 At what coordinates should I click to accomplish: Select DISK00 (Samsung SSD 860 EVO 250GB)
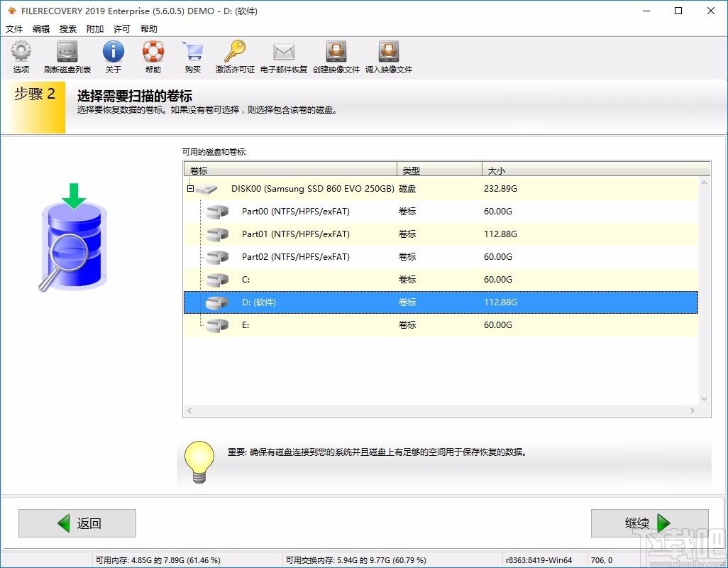[x=441, y=189]
